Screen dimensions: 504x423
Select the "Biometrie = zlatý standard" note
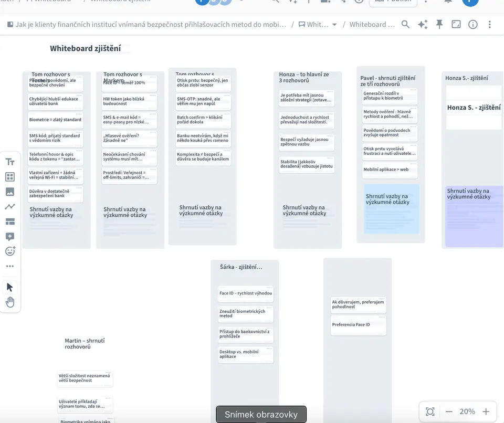55,120
